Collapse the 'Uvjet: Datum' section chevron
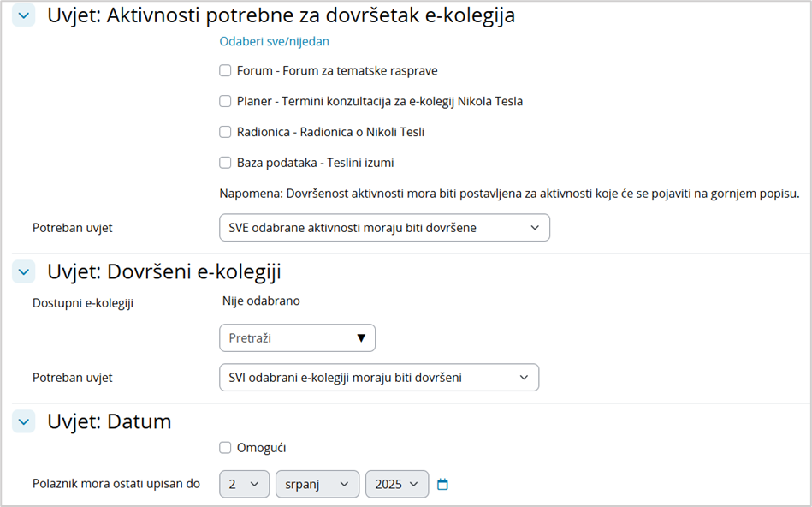Viewport: 812px width, 507px height. pos(24,421)
